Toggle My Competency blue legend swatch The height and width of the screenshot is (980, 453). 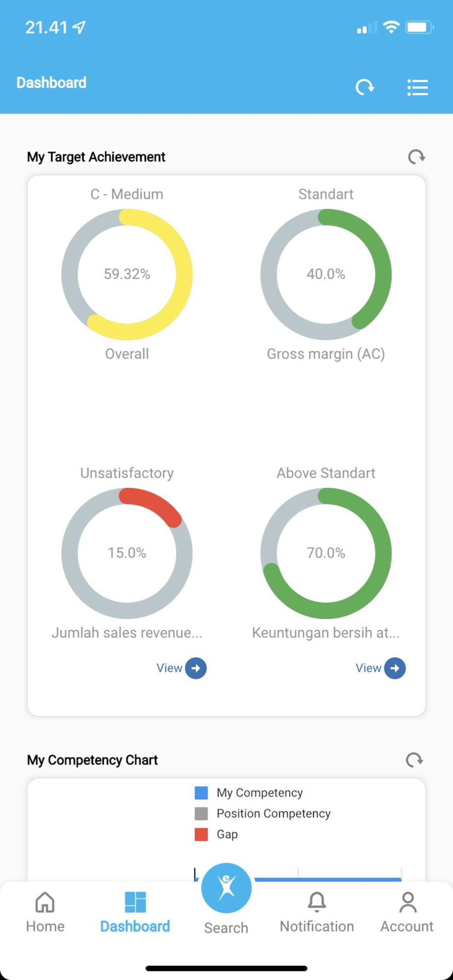coord(201,792)
